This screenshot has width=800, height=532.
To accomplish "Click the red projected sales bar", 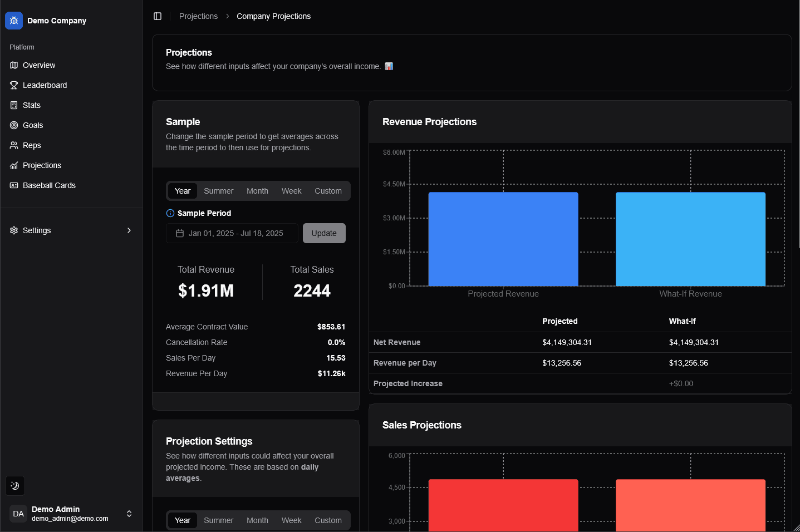I will pyautogui.click(x=503, y=505).
